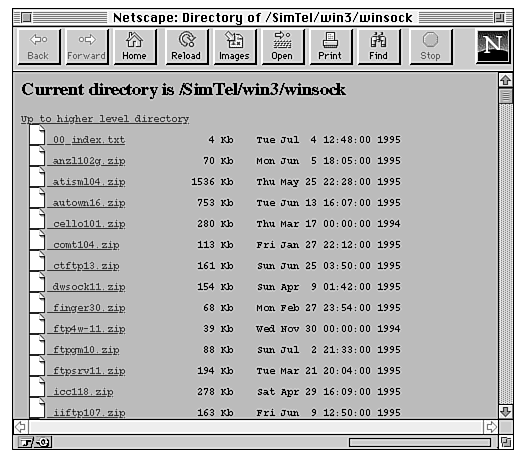Open a location with the Open button
The height and width of the screenshot is (457, 525).
click(283, 47)
